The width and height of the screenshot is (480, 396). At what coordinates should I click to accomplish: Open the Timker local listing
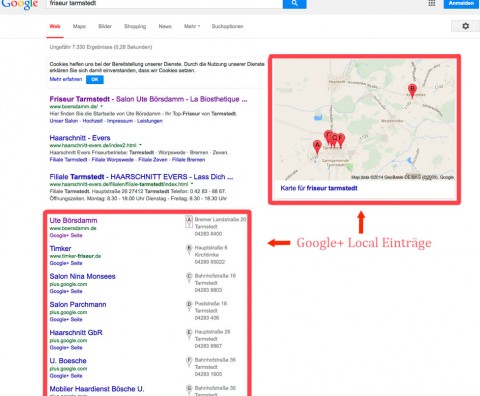click(x=60, y=248)
